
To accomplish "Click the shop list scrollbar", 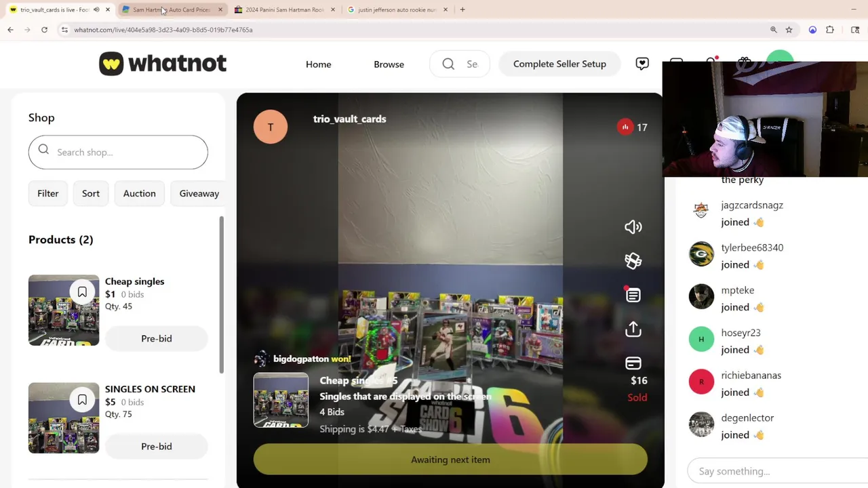I will coord(221,295).
